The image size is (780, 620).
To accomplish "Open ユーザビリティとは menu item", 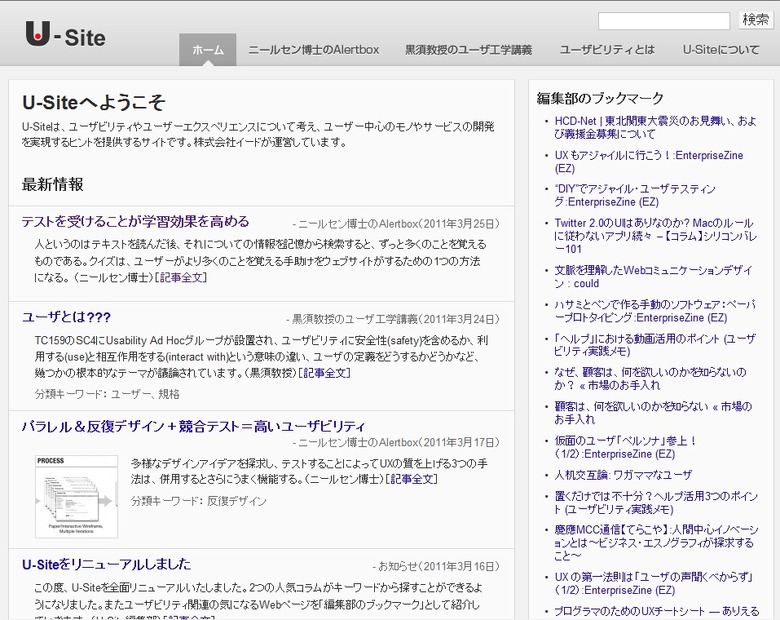I will click(x=607, y=50).
